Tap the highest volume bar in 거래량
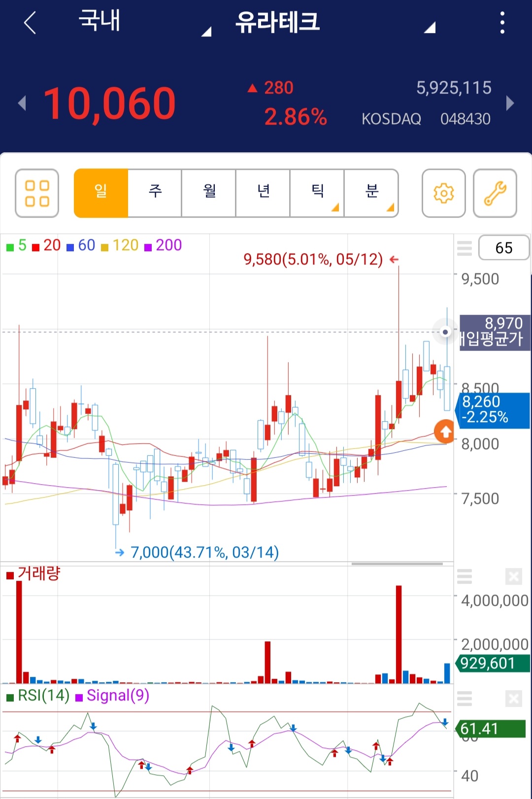 tap(19, 632)
